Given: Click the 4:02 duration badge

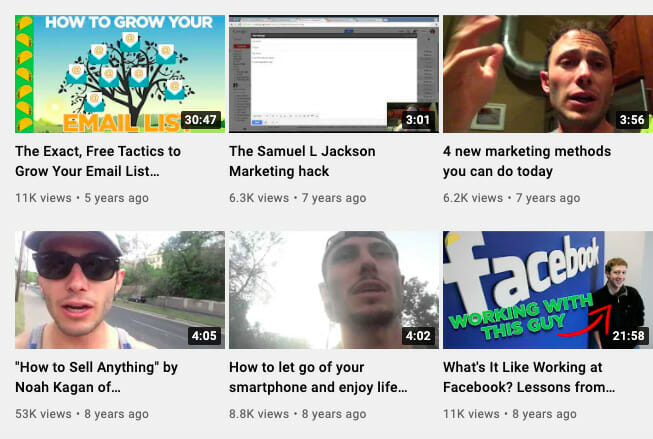Looking at the screenshot, I should (x=418, y=336).
